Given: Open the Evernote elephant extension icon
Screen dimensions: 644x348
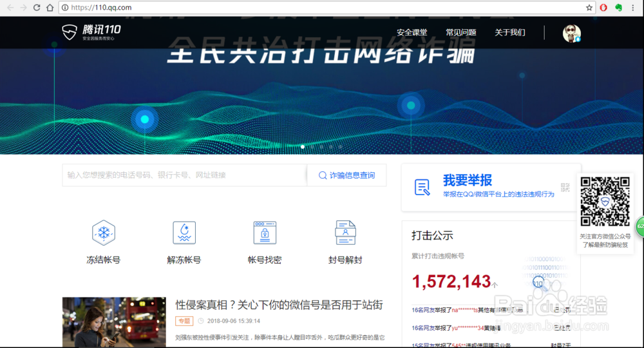Looking at the screenshot, I should 618,7.
